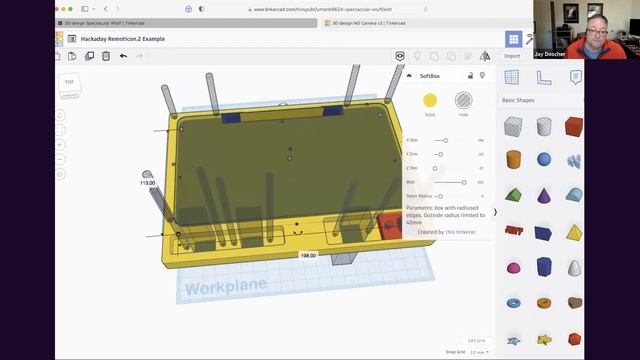Screen dimensions: 640x360
Task: Select the 3D design Spectacular Wluff tab
Action: [x=186, y=23]
